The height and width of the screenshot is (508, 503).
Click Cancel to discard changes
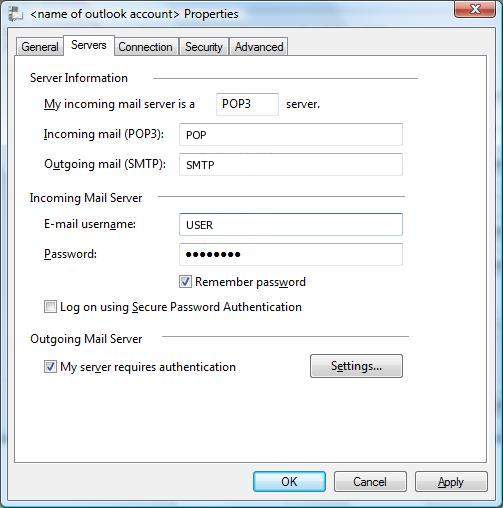370,482
